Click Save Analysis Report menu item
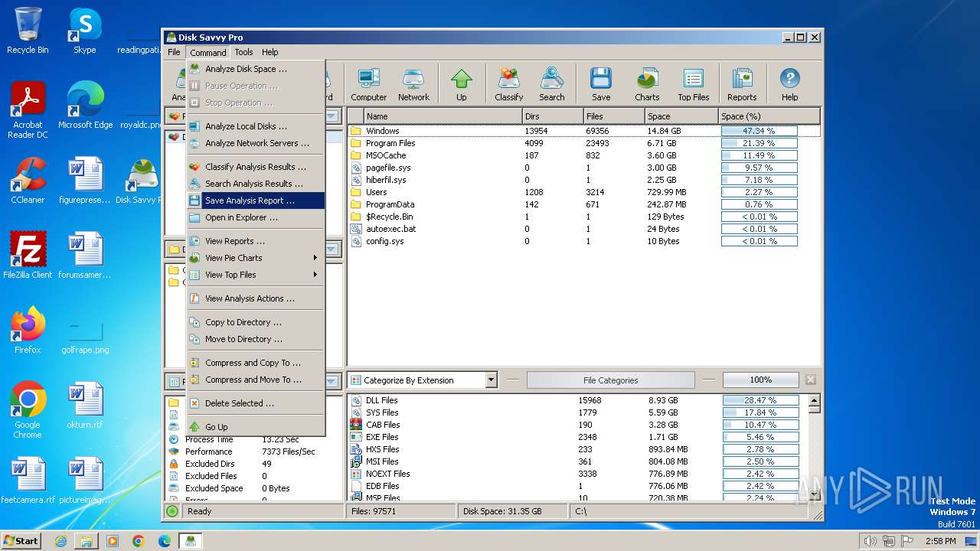The width and height of the screenshot is (980, 551). [256, 201]
